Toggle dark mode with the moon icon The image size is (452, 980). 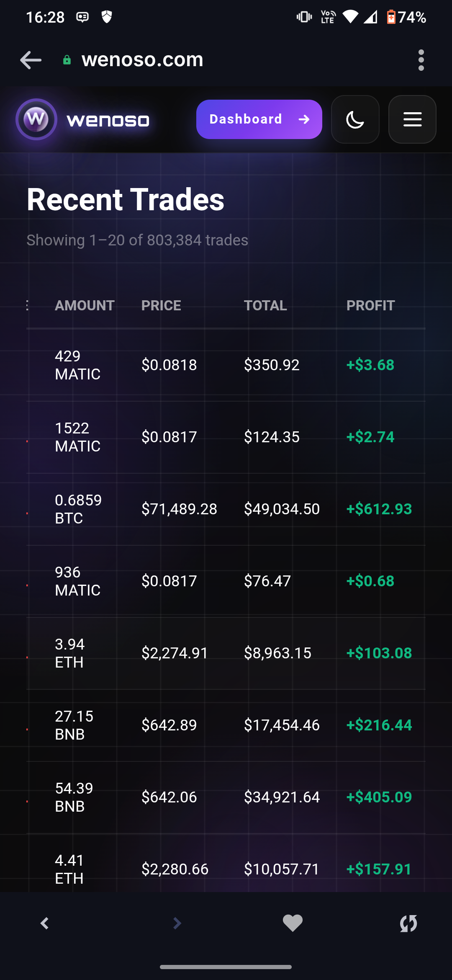(x=355, y=119)
